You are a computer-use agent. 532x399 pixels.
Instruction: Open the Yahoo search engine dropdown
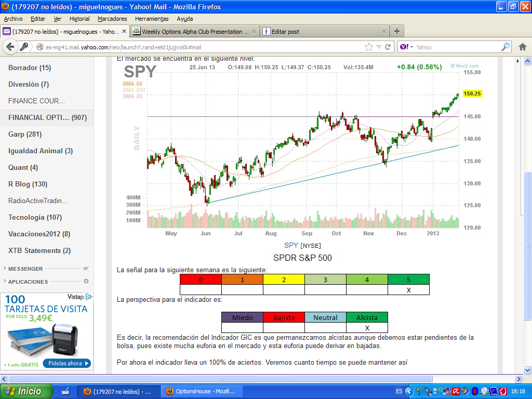406,47
